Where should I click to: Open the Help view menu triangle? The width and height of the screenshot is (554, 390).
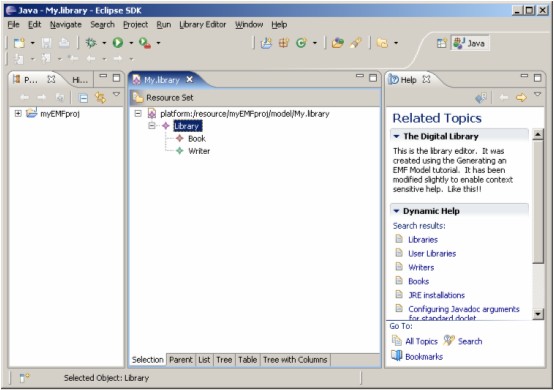coord(537,94)
